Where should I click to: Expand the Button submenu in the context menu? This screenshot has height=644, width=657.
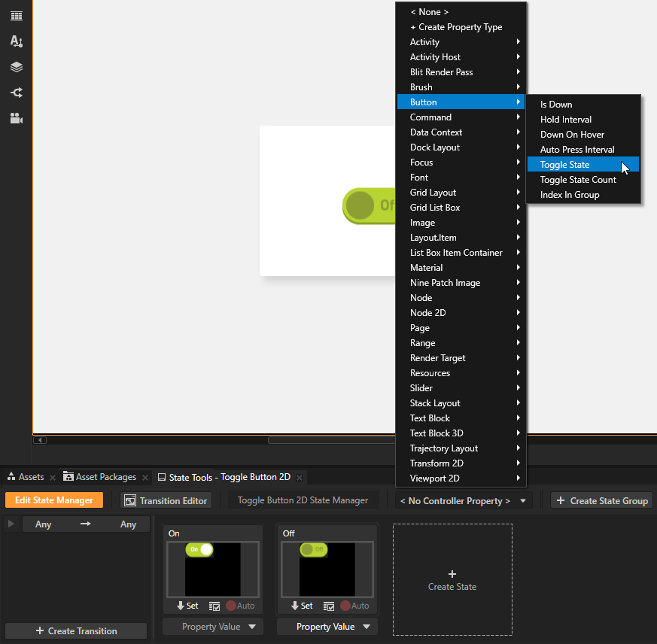[x=424, y=102]
